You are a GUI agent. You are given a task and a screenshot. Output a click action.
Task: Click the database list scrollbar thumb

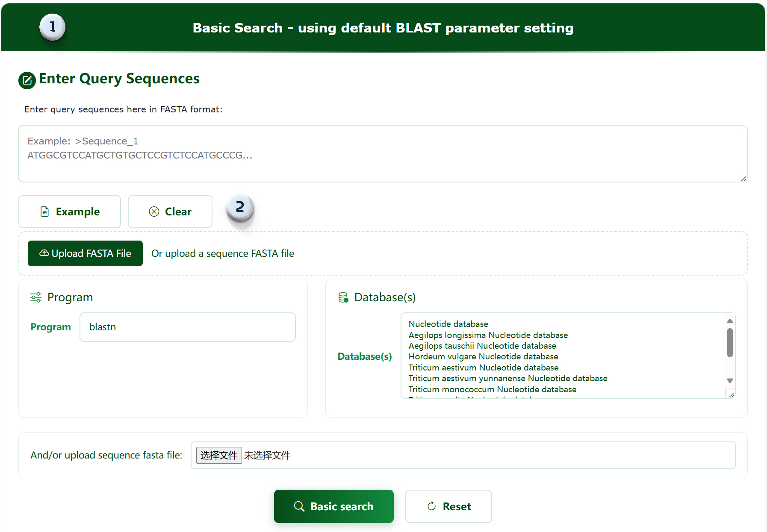(730, 342)
